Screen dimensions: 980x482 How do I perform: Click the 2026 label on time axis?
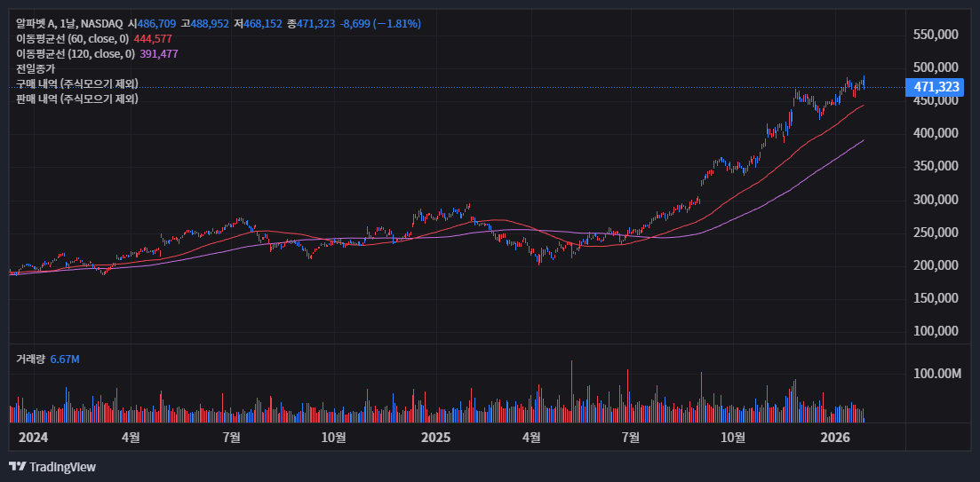tap(835, 438)
